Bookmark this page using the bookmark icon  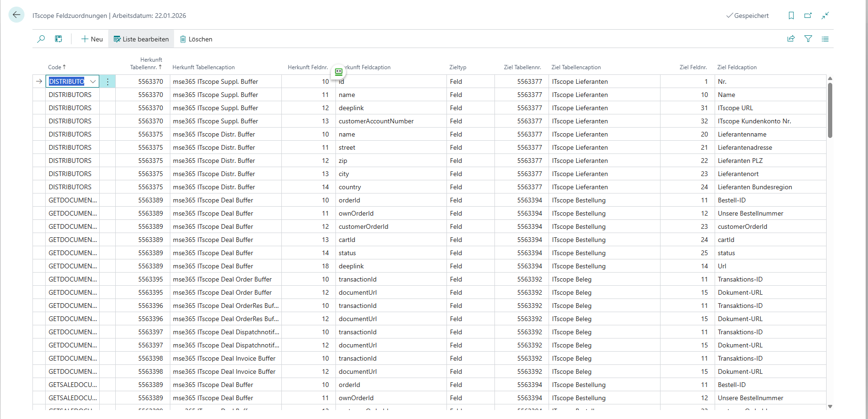pyautogui.click(x=791, y=16)
